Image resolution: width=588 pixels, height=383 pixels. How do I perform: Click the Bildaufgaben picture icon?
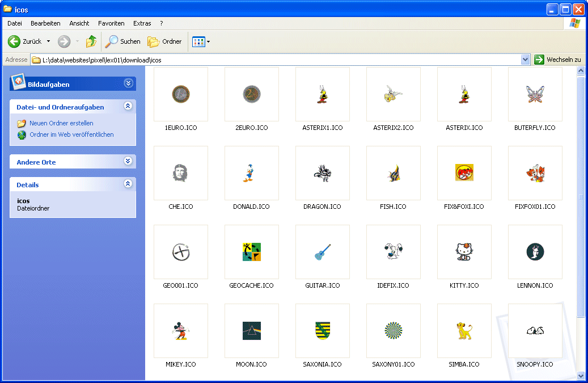[18, 82]
